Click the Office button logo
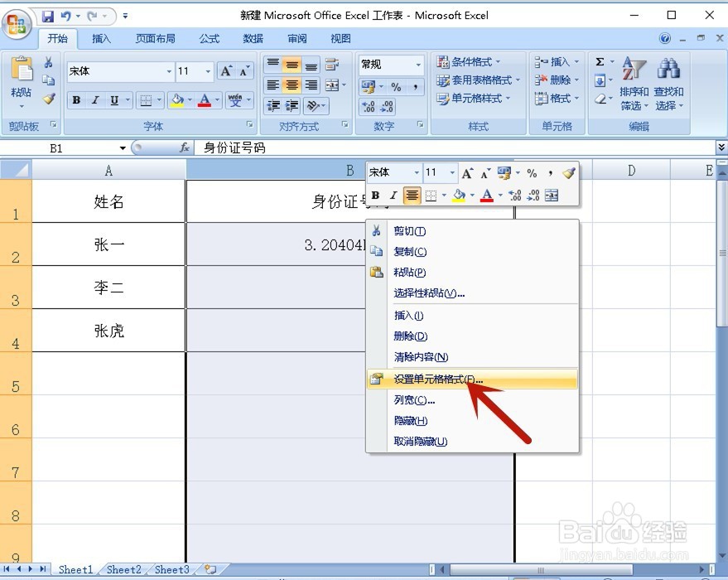The height and width of the screenshot is (580, 728). 17,23
